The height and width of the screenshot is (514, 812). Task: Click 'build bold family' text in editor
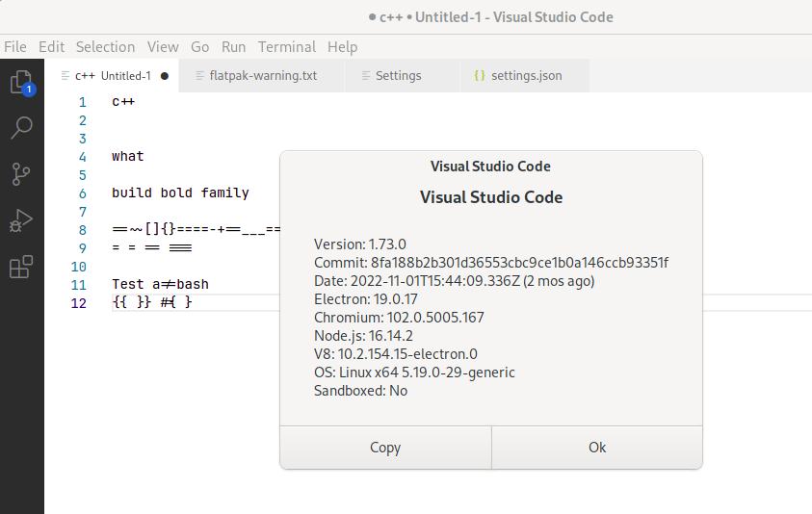[x=180, y=193]
